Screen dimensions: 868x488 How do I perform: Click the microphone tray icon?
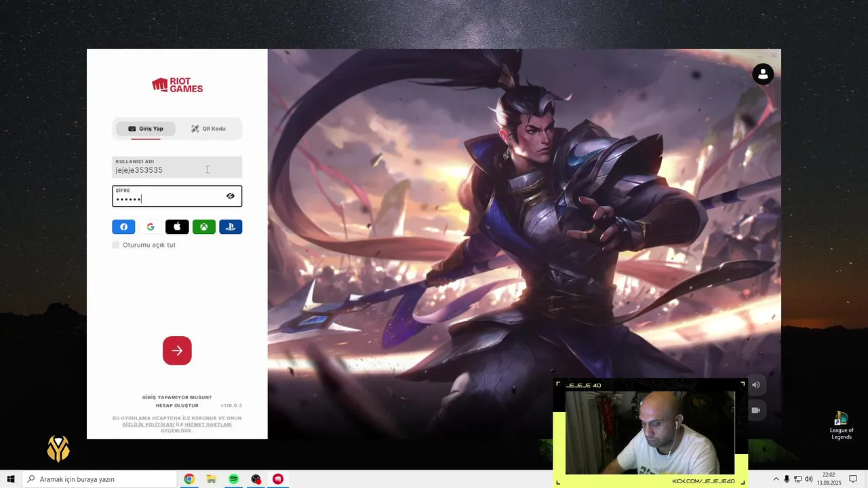787,479
